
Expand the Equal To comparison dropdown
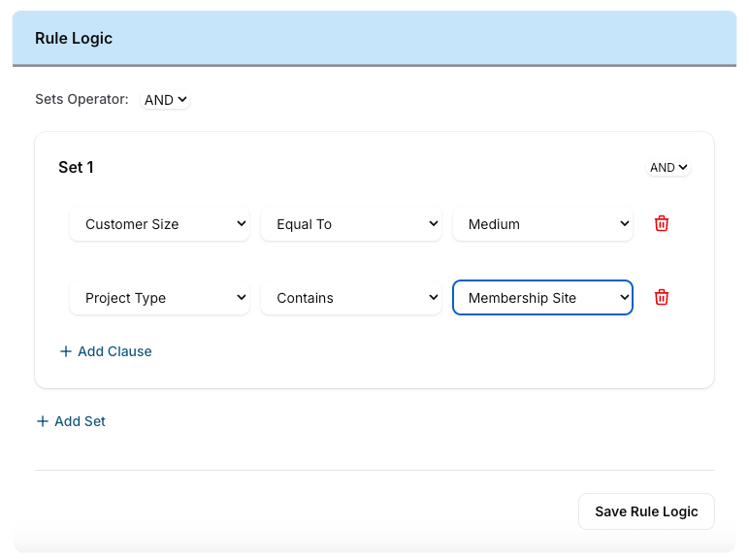pos(350,224)
